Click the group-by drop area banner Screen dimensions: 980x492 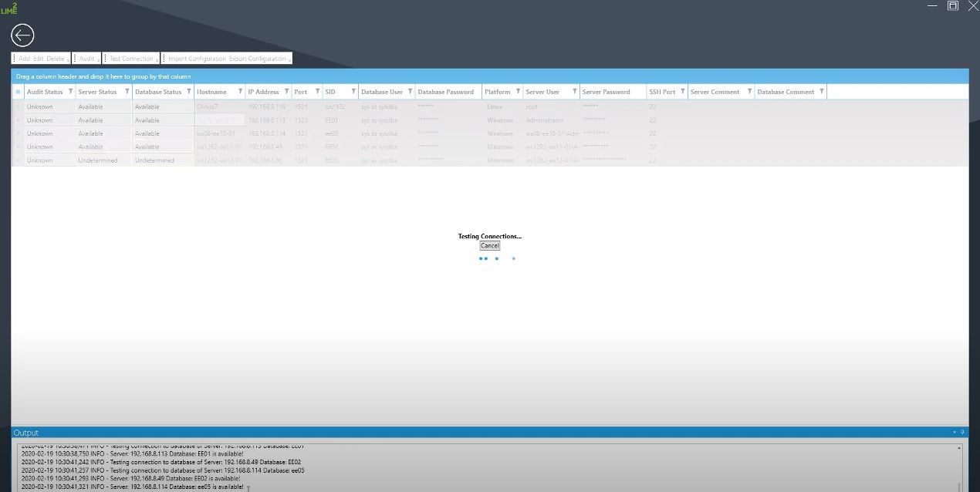click(x=490, y=76)
